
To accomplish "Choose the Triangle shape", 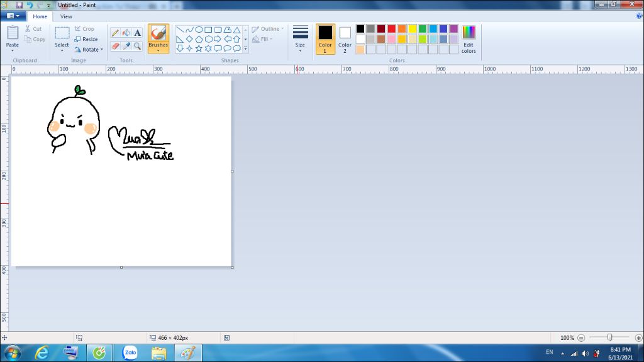I will click(x=237, y=30).
